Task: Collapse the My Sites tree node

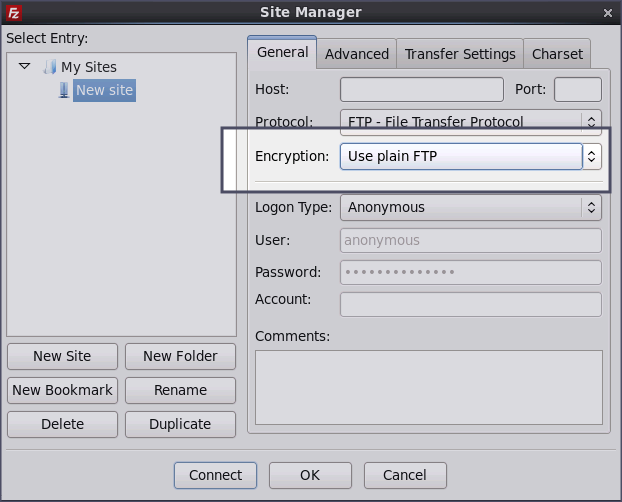Action: [x=25, y=67]
